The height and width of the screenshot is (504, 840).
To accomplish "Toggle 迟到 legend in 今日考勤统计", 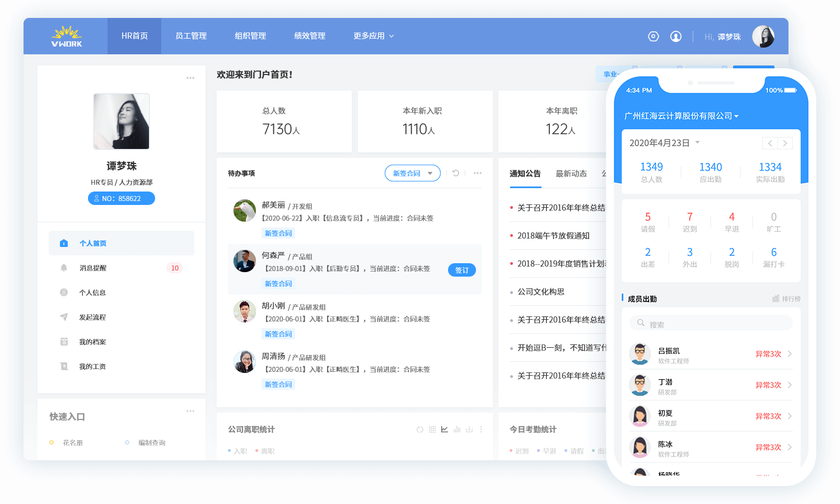I will (519, 451).
